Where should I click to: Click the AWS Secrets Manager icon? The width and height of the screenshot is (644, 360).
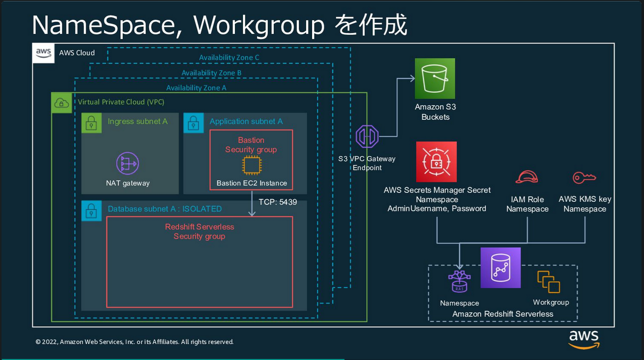[x=436, y=162]
